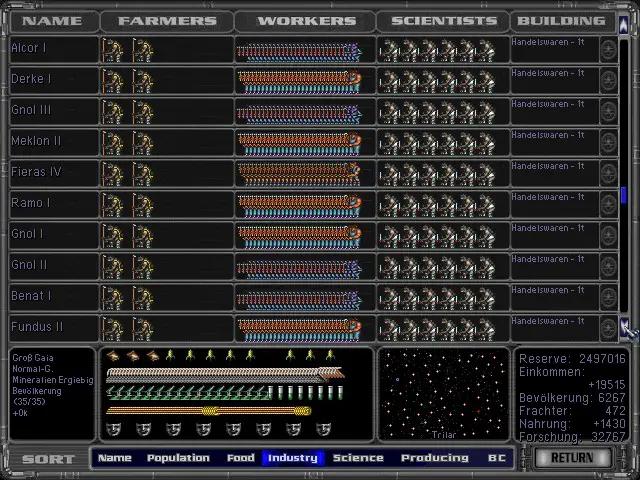Open colony Meklon II by its name
Viewport: 640px width, 480px height.
(x=36, y=141)
